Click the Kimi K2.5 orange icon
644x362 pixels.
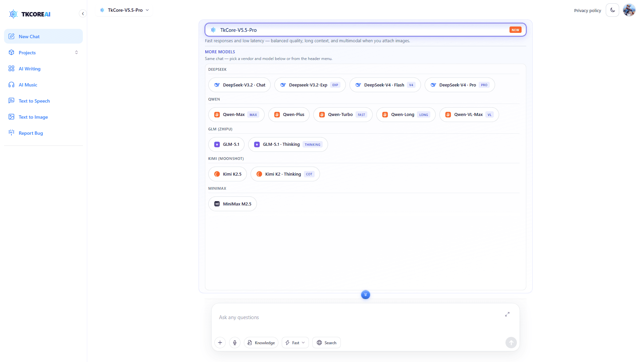point(217,174)
